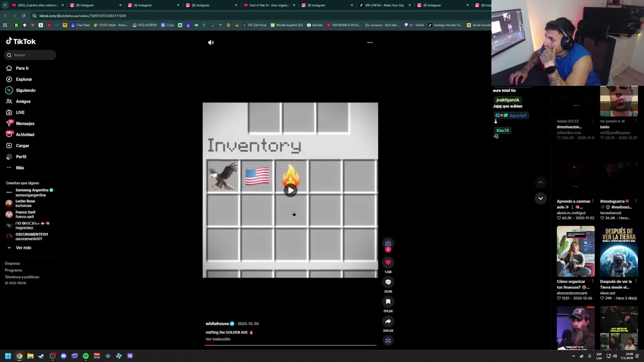Open comments with speech bubble icon

click(x=388, y=282)
